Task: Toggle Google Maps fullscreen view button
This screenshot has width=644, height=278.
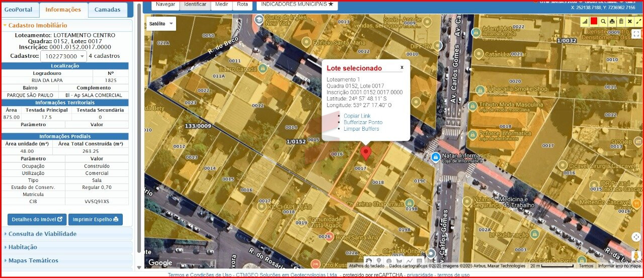Action: click(x=636, y=34)
